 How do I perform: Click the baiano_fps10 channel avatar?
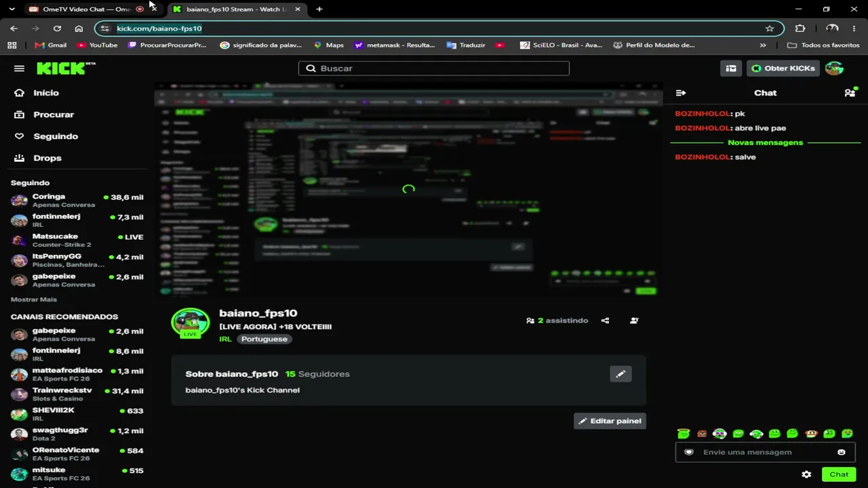pos(190,324)
